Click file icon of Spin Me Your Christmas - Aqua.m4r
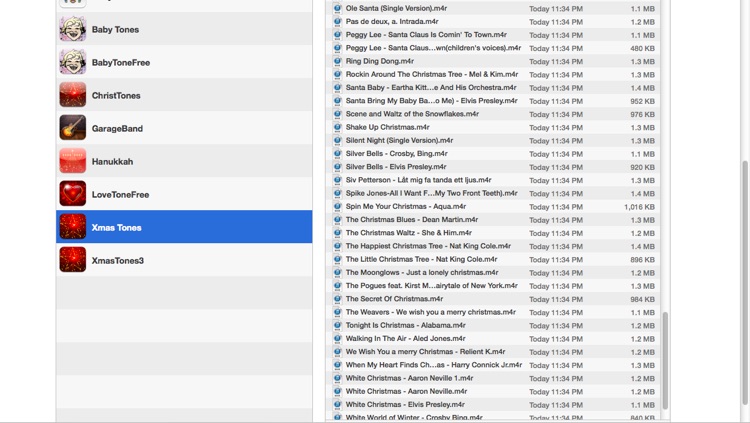The height and width of the screenshot is (423, 750). tap(337, 206)
